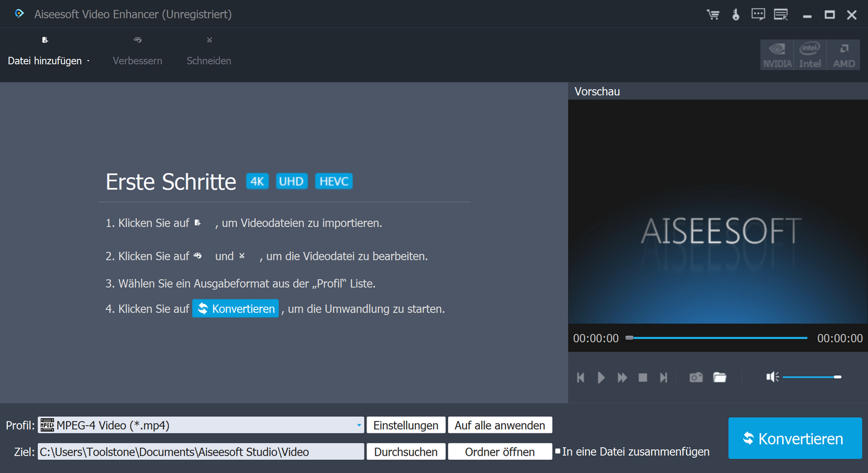Click the large Konvertieren button
This screenshot has height=473, width=868.
click(x=795, y=438)
